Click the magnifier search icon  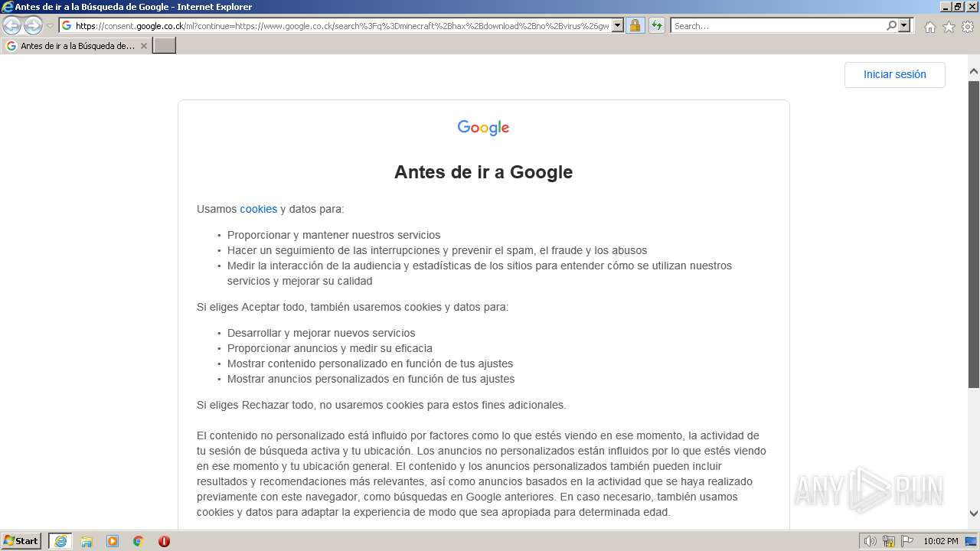891,26
